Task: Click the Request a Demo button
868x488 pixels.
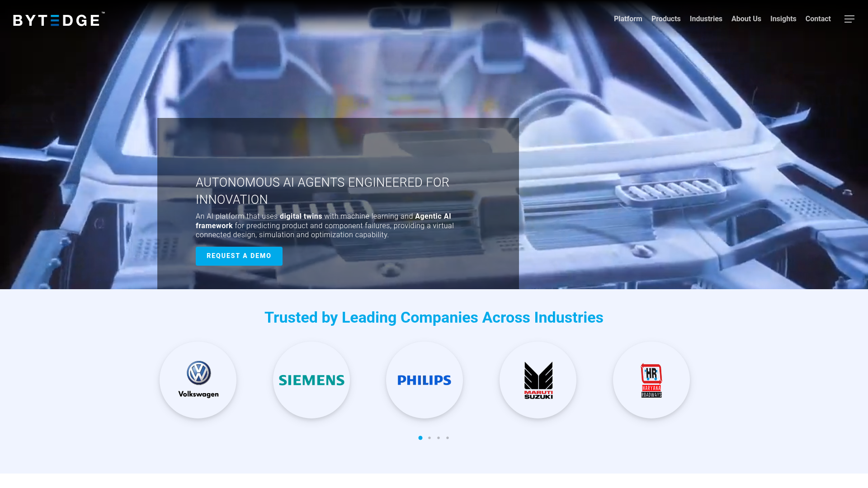Action: (x=239, y=256)
